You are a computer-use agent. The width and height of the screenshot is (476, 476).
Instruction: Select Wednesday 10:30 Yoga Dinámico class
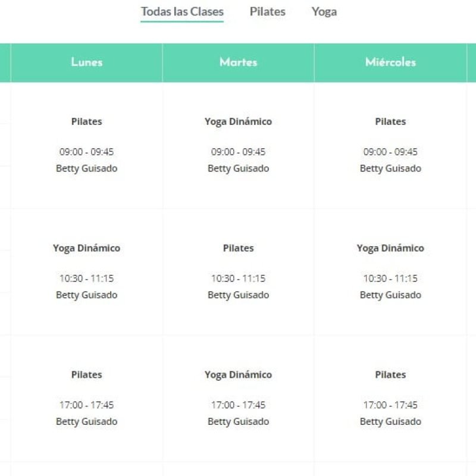point(390,248)
